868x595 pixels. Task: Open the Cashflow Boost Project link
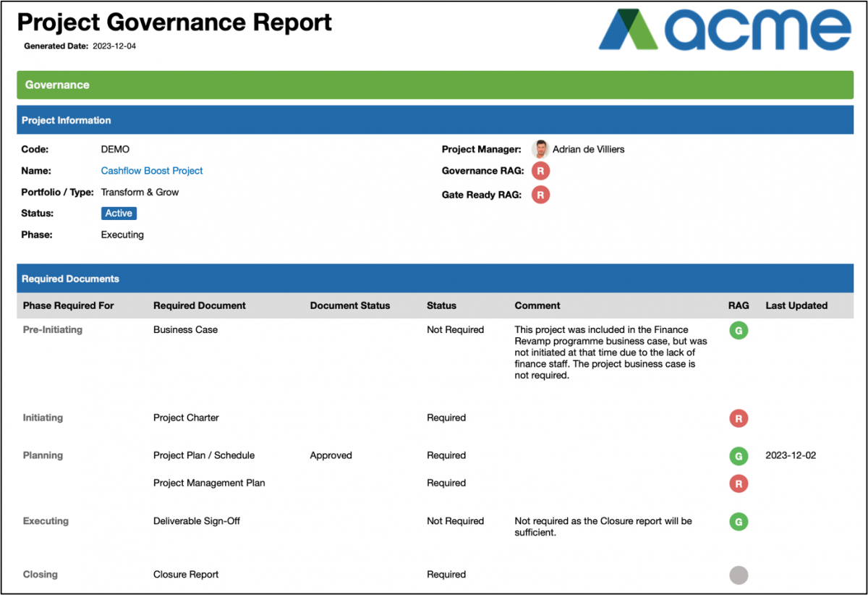(x=151, y=171)
